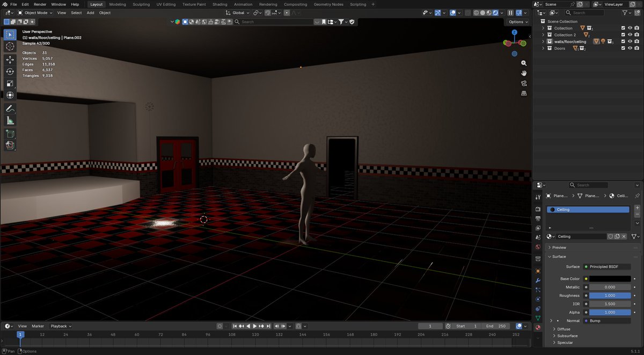Image resolution: width=644 pixels, height=355 pixels.
Task: Open the Playback dropdown in timeline
Action: pos(61,326)
